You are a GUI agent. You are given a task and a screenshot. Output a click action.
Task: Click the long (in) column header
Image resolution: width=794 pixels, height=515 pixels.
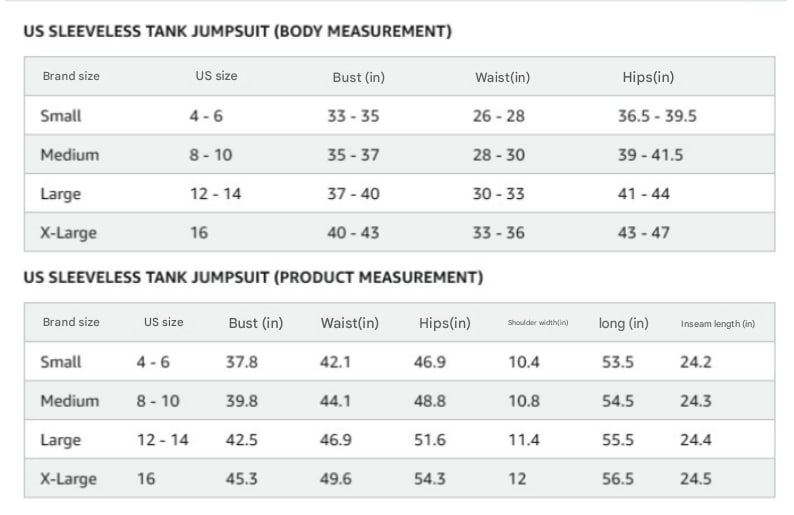coord(623,323)
